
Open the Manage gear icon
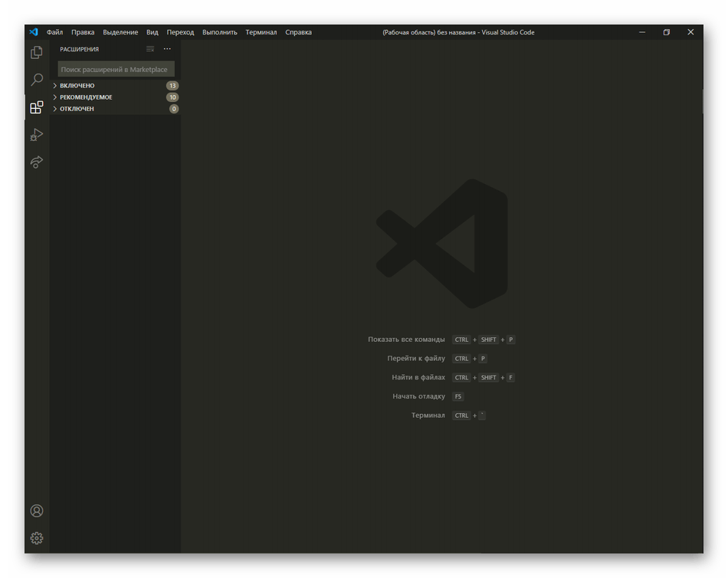(x=36, y=538)
